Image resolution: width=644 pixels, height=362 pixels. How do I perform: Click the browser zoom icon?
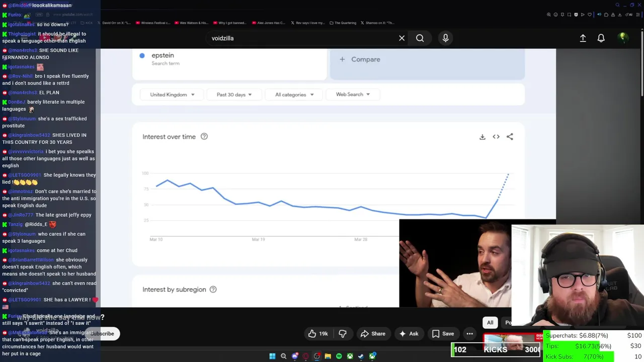click(549, 15)
